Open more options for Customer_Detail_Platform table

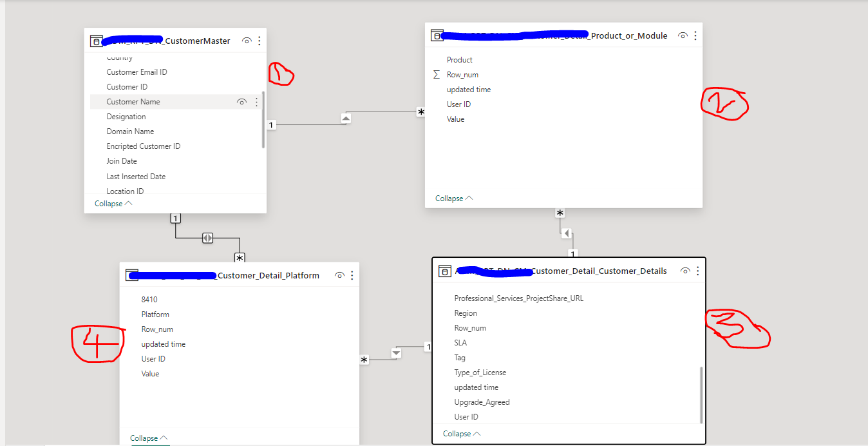pyautogui.click(x=352, y=275)
